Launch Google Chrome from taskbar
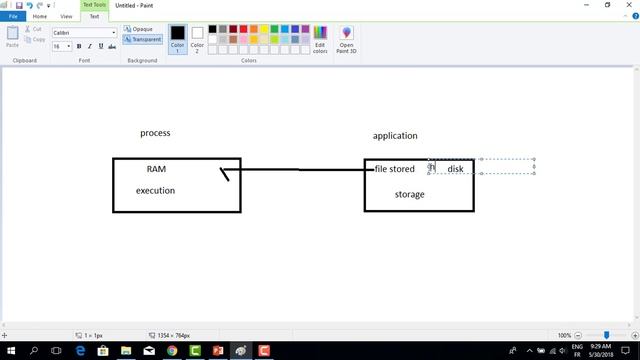640x360 pixels. (x=172, y=351)
